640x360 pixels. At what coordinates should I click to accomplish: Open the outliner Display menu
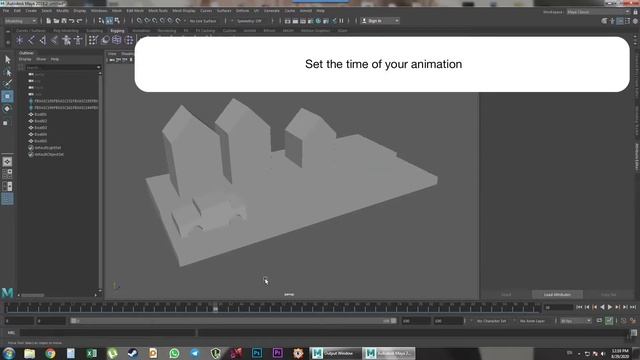coord(25,59)
